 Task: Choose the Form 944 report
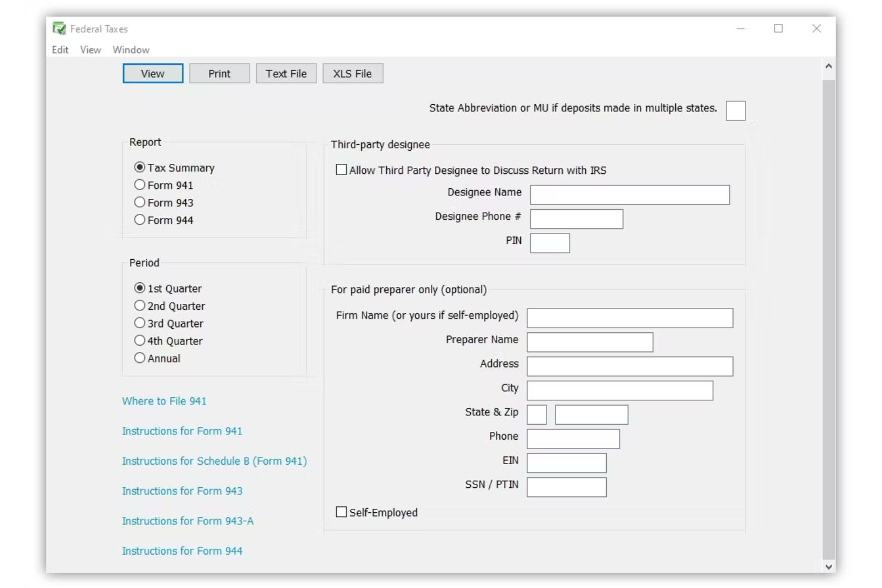140,220
